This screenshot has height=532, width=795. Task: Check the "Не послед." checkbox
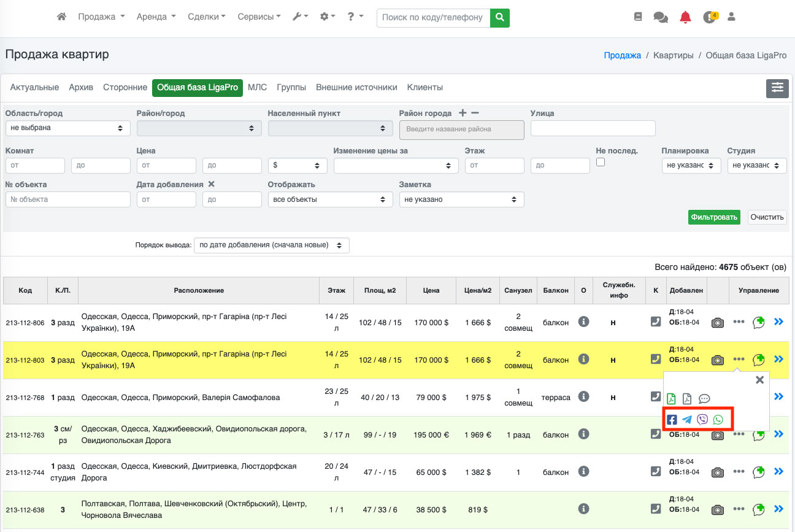(601, 162)
